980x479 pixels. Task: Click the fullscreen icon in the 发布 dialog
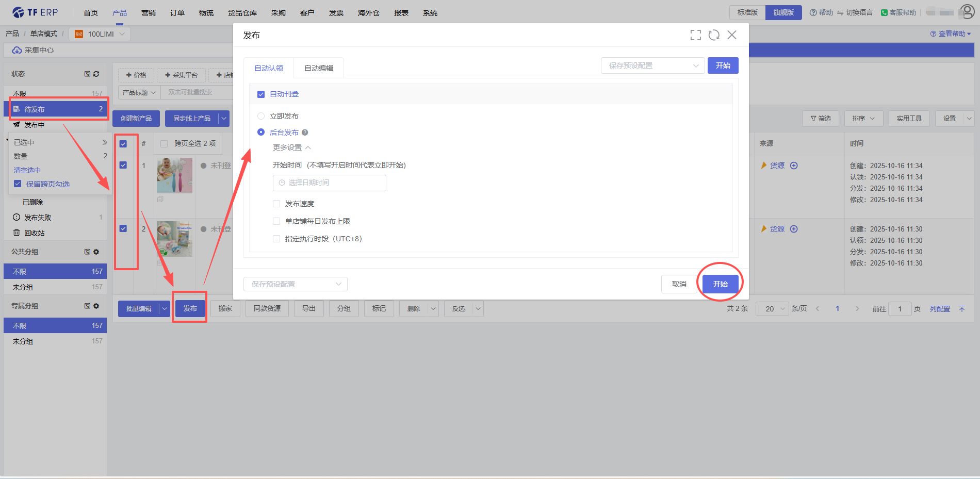pyautogui.click(x=695, y=35)
